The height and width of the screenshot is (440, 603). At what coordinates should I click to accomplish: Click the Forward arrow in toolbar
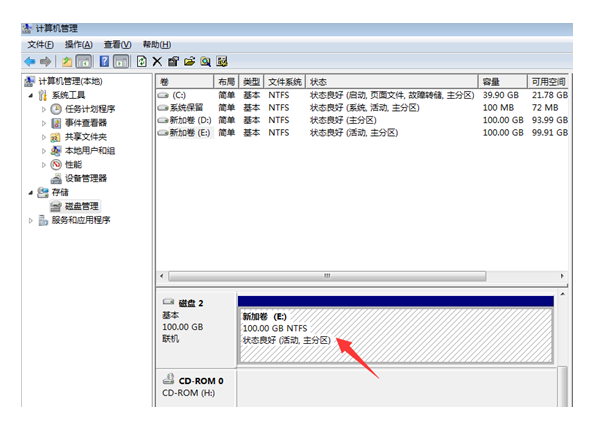tap(46, 61)
